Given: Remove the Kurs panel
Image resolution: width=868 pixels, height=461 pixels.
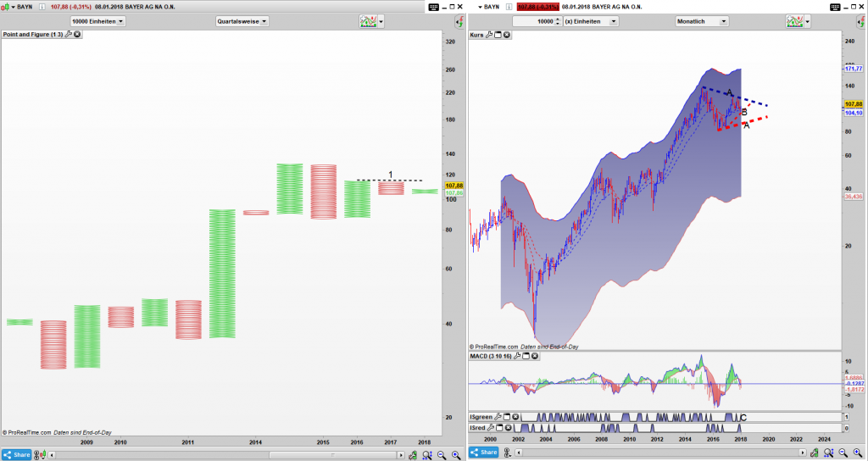Looking at the screenshot, I should (507, 35).
